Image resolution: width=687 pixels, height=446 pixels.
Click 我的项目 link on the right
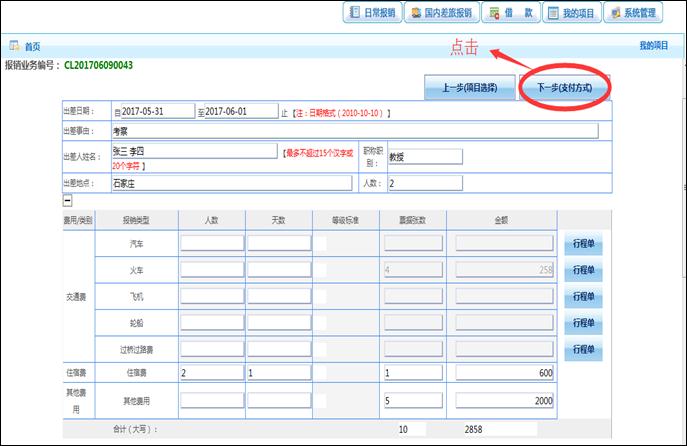point(652,46)
